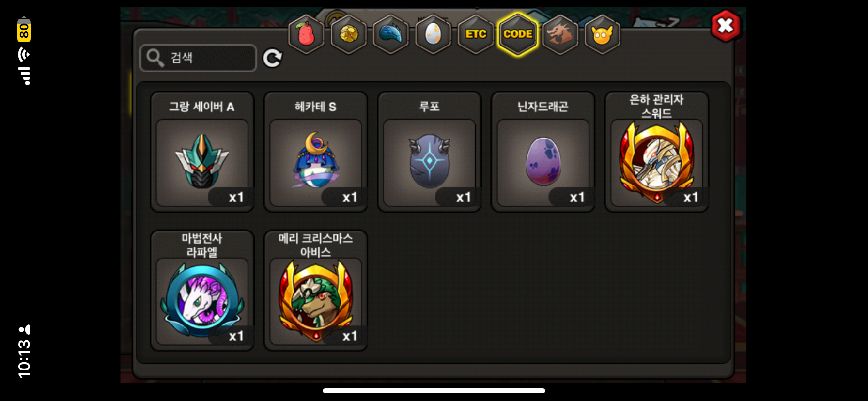The image size is (868, 401).
Task: Open the yellow owl face tab
Action: 603,34
